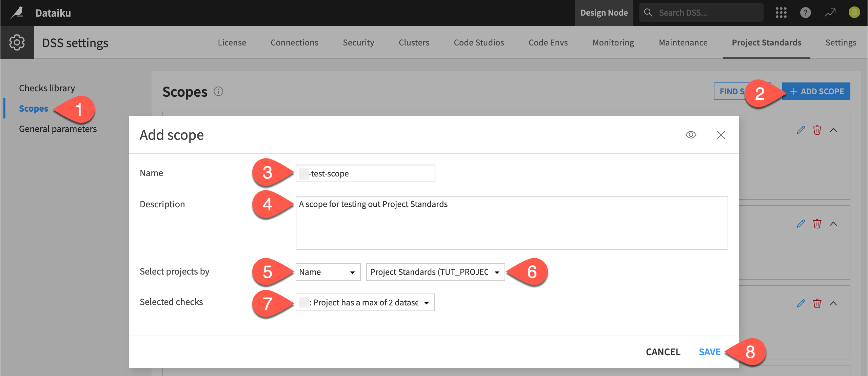This screenshot has width=868, height=376.
Task: Delete the second scope with trash icon
Action: click(817, 224)
